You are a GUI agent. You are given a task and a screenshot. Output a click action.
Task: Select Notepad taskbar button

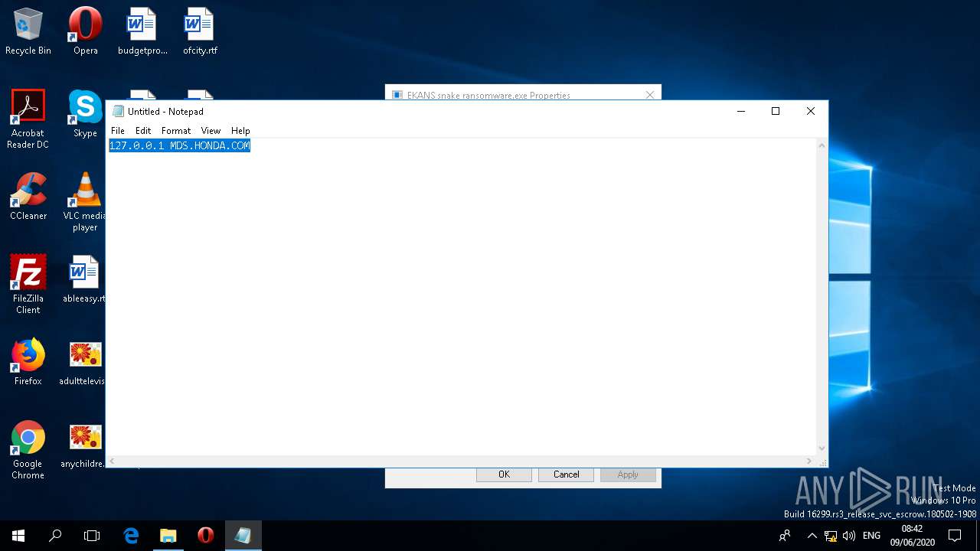(243, 536)
